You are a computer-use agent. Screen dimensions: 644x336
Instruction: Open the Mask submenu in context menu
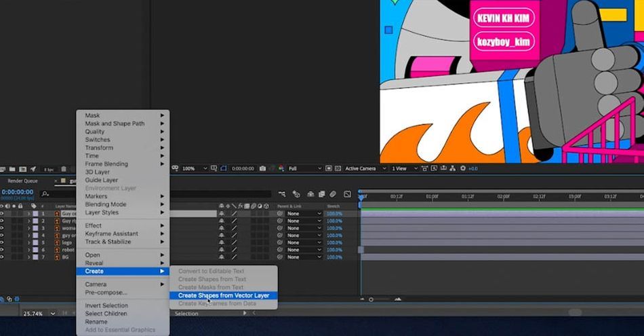click(x=123, y=115)
